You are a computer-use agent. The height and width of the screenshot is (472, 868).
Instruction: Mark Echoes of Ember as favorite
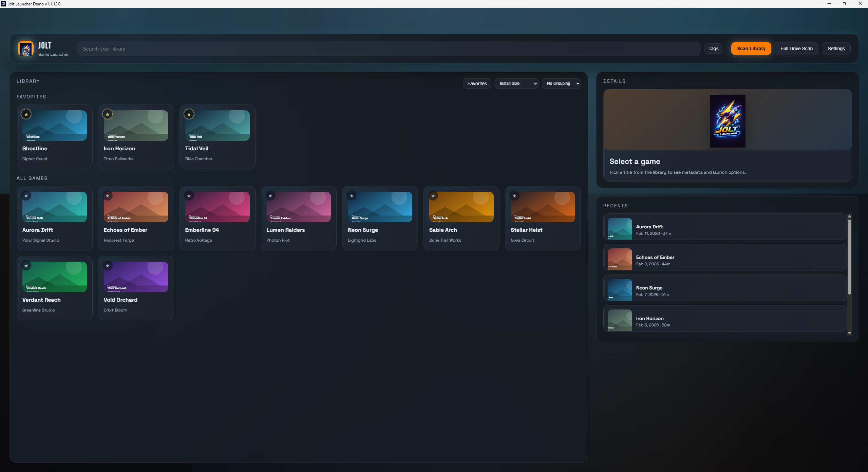(x=108, y=196)
